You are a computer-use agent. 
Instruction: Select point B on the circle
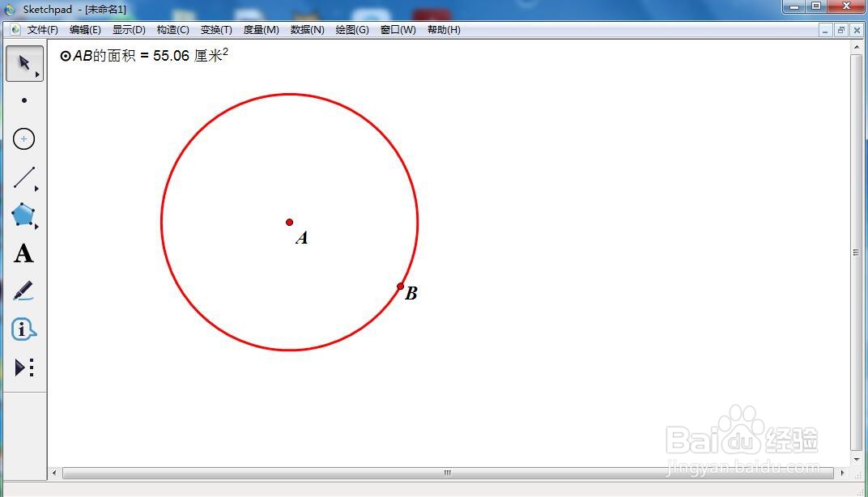click(x=400, y=286)
